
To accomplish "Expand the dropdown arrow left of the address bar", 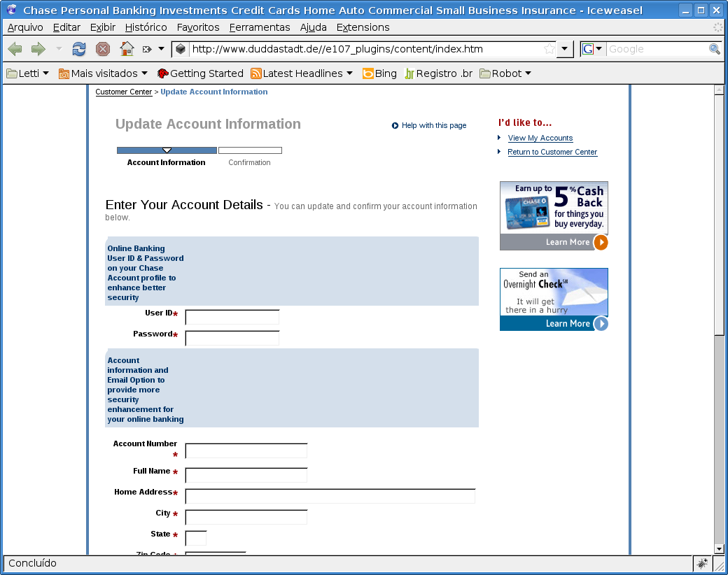I will 161,48.
